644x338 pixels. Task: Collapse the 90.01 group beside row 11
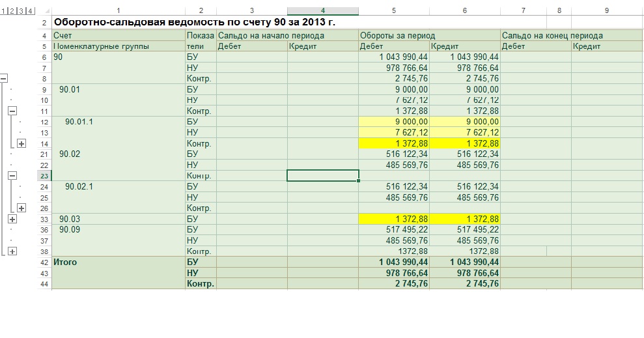point(12,111)
